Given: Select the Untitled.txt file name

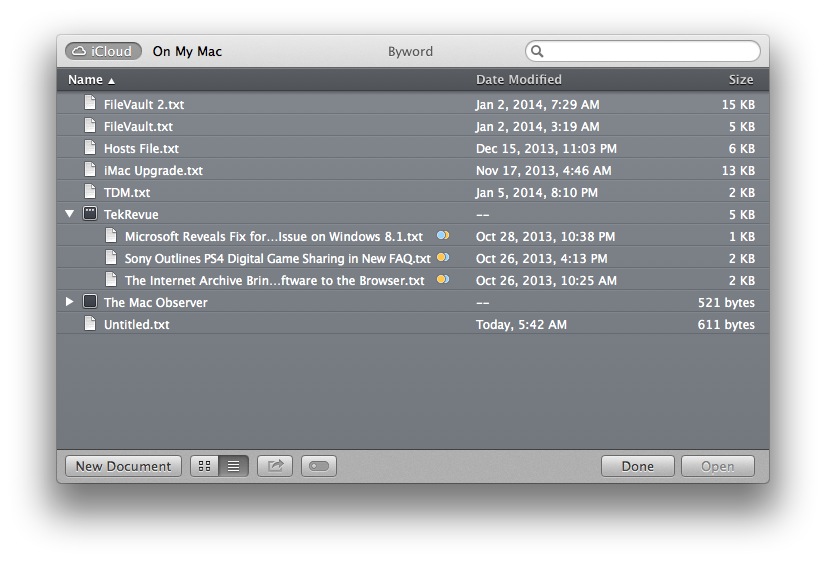Looking at the screenshot, I should point(136,325).
